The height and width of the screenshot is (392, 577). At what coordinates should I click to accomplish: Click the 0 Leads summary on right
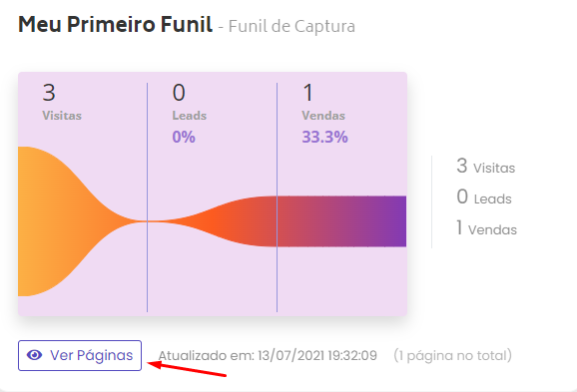(484, 197)
